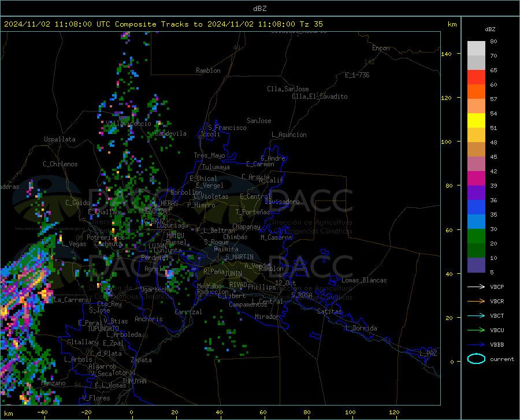The height and width of the screenshot is (420, 520).
Task: Click the MENDOZA city label
Action: coord(154,211)
